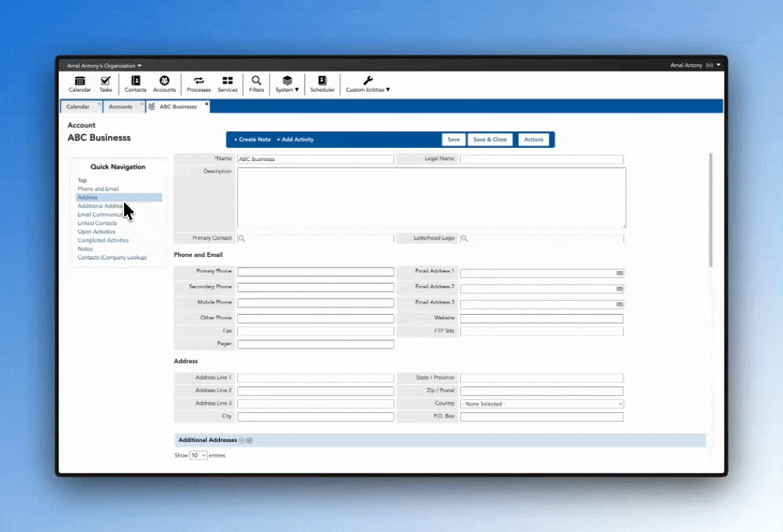Open Tasks from the toolbar
783x532 pixels.
coord(106,83)
